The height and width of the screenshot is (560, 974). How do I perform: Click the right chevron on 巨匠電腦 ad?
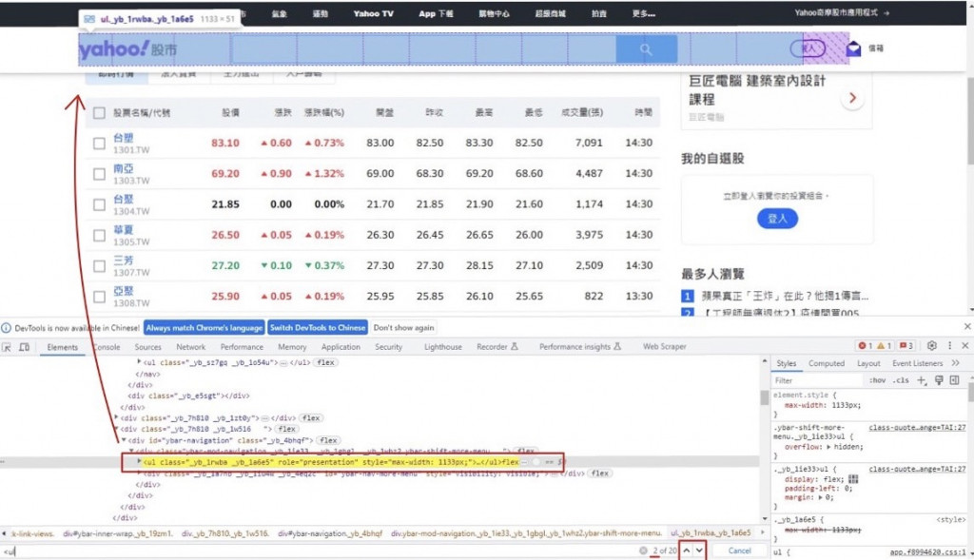coord(852,98)
